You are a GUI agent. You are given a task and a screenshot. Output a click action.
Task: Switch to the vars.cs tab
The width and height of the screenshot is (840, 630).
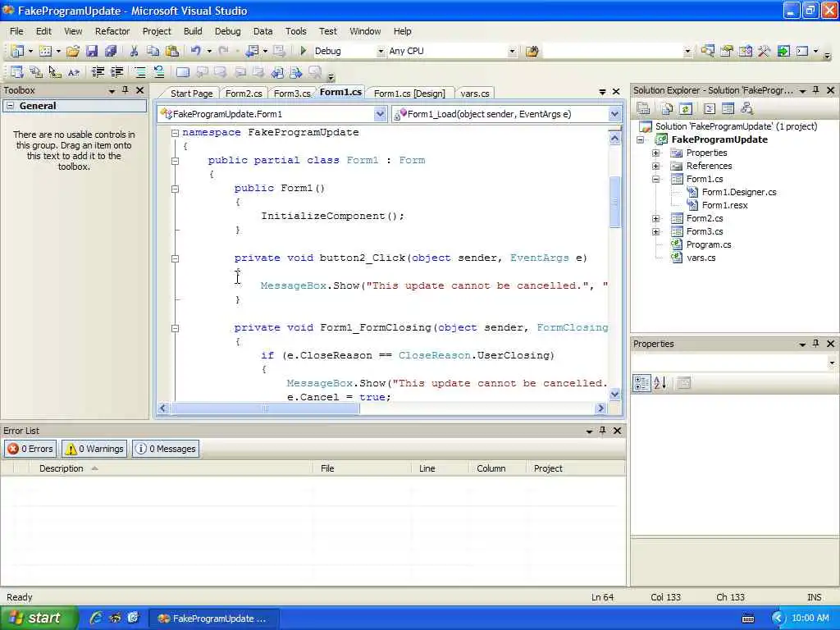click(x=475, y=94)
